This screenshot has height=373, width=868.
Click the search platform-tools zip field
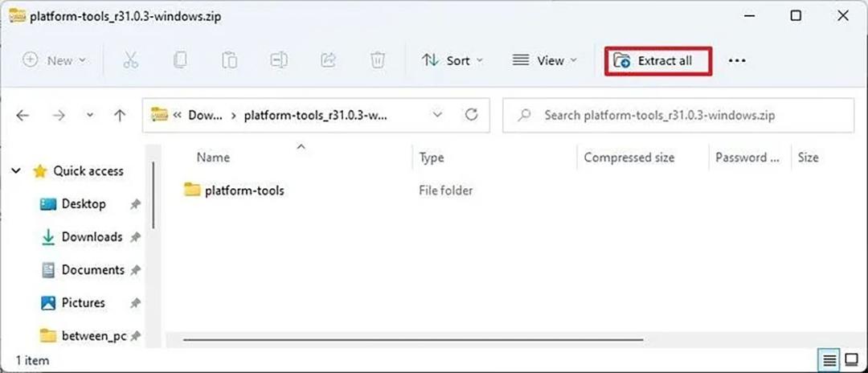(x=678, y=115)
